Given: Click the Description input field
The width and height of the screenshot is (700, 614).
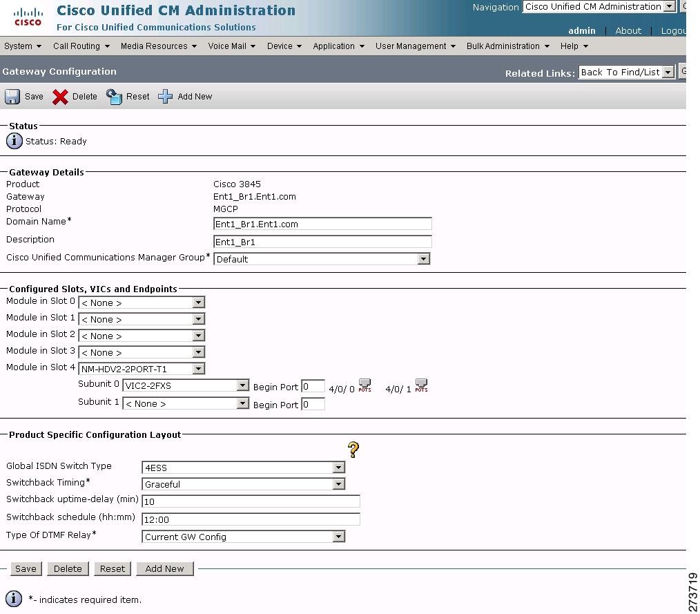Looking at the screenshot, I should click(323, 242).
